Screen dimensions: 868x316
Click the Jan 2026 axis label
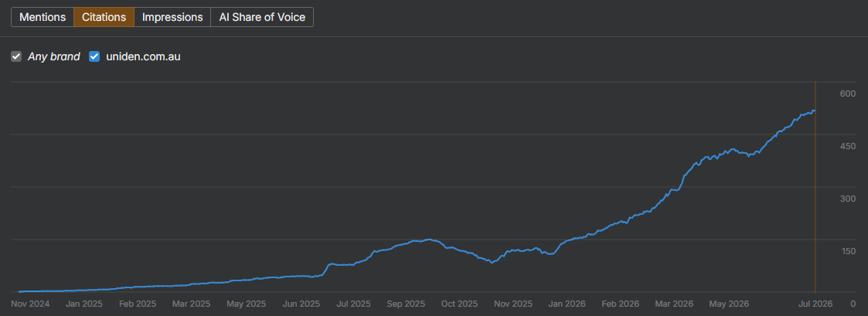pyautogui.click(x=567, y=304)
